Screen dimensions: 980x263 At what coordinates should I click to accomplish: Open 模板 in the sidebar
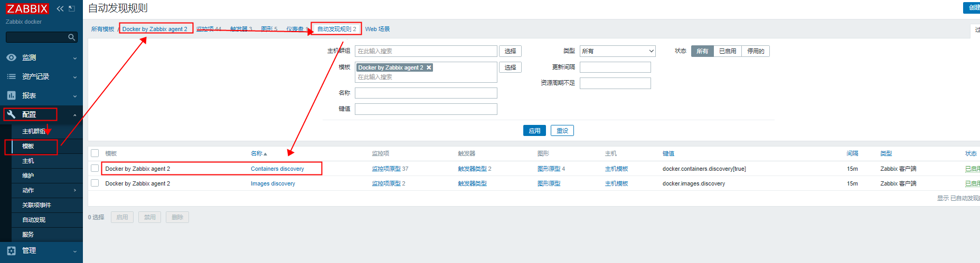(28, 146)
